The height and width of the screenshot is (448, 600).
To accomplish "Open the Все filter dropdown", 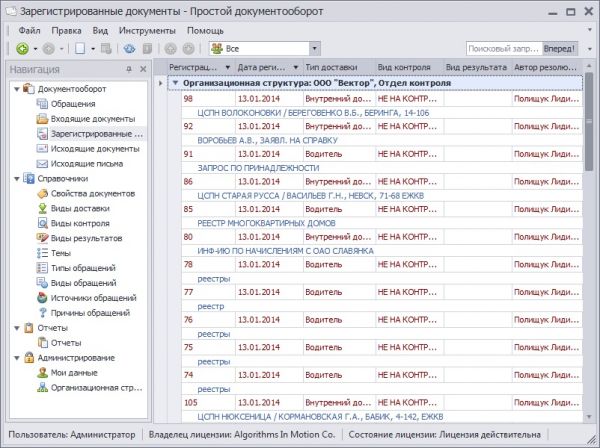I will click(314, 48).
